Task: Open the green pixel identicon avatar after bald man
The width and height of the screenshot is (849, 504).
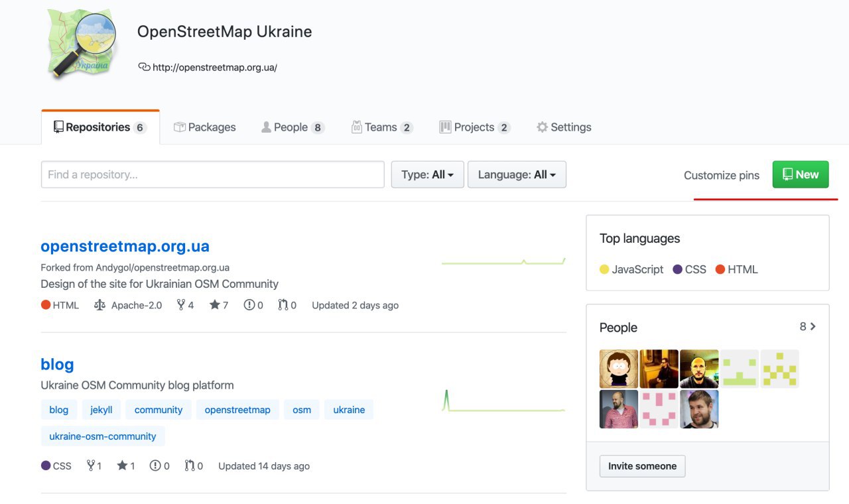Action: pos(740,369)
